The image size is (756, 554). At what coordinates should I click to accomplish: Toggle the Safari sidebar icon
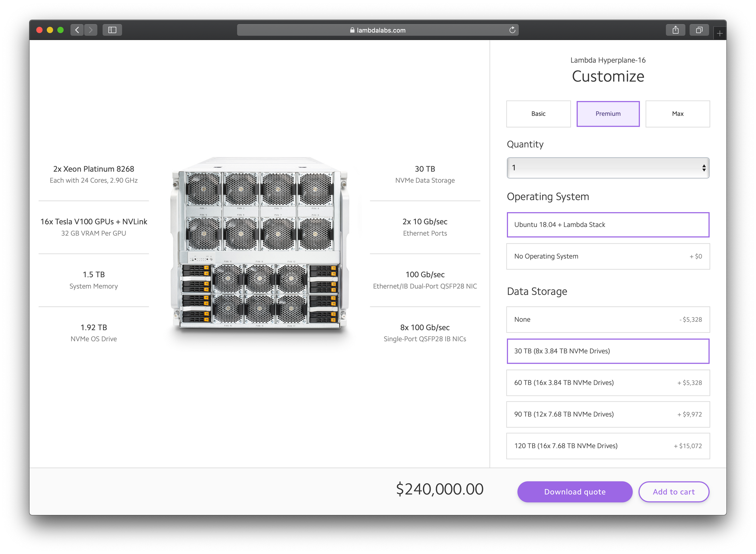pyautogui.click(x=112, y=30)
